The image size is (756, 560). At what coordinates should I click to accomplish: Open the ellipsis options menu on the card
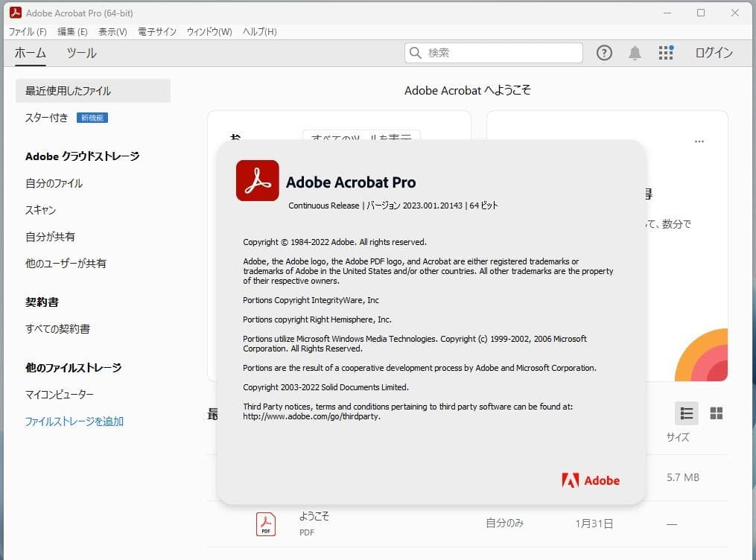click(699, 141)
